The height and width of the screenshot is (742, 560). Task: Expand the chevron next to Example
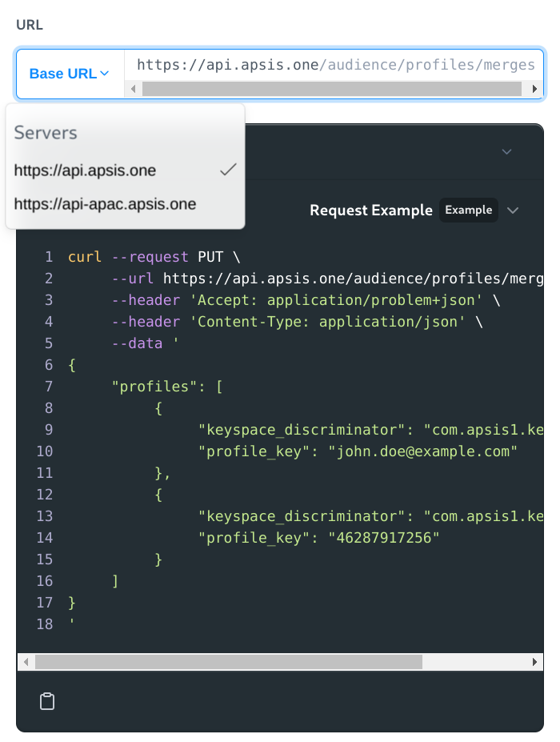point(513,210)
